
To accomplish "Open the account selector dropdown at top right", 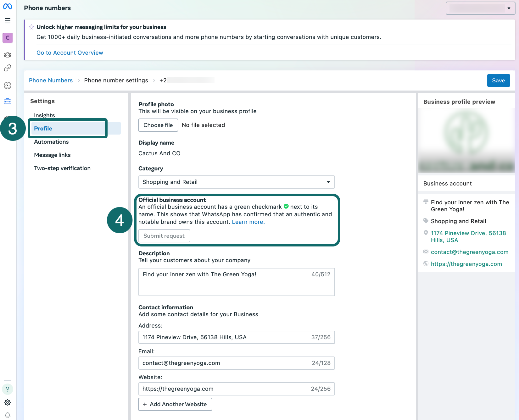I will [x=480, y=8].
